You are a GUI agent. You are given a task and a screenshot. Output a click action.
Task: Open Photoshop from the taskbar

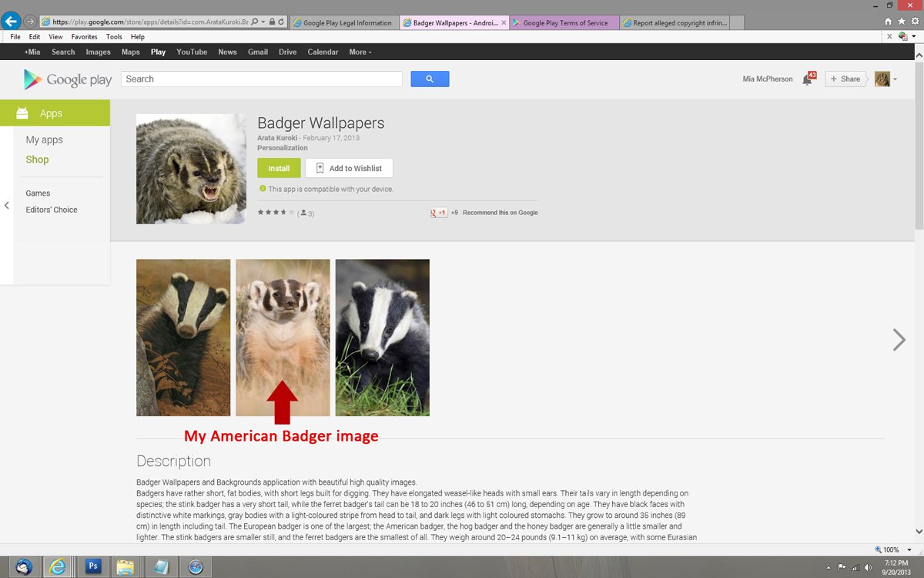pos(93,566)
